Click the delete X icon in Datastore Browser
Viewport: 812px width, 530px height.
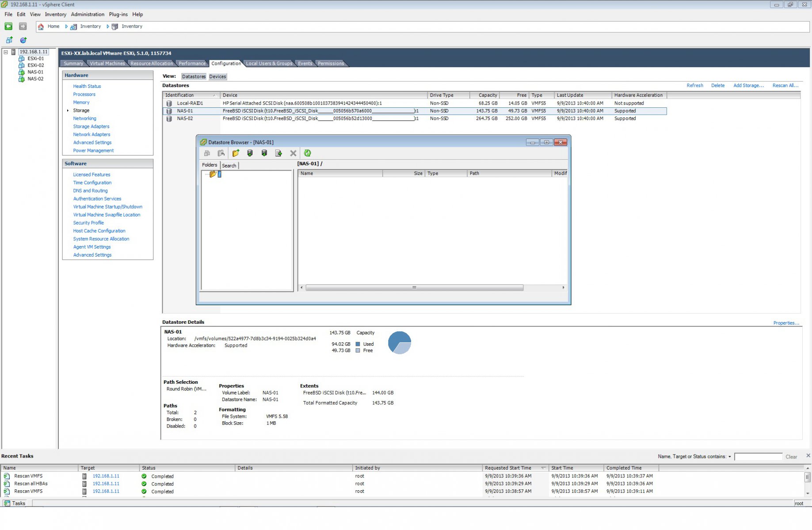click(x=293, y=153)
